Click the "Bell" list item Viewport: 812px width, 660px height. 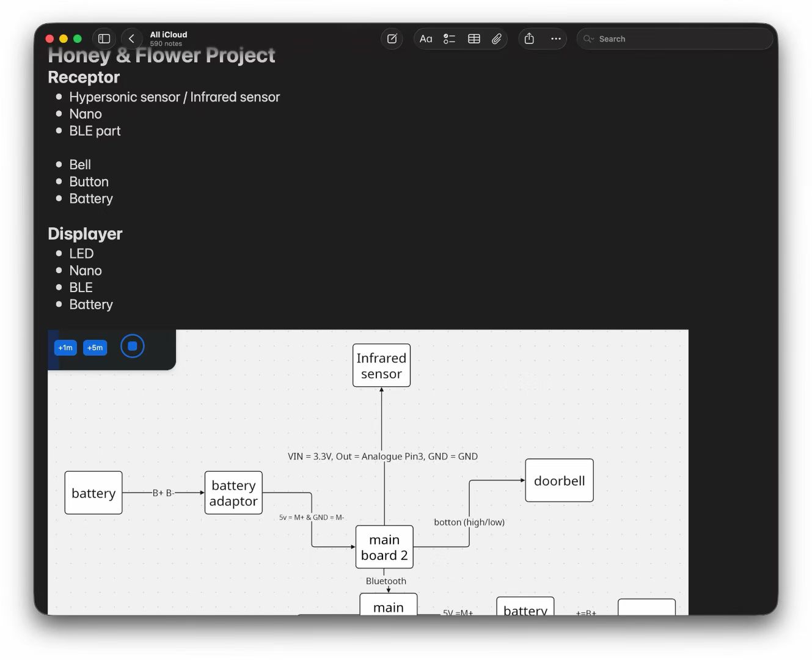[x=80, y=164]
